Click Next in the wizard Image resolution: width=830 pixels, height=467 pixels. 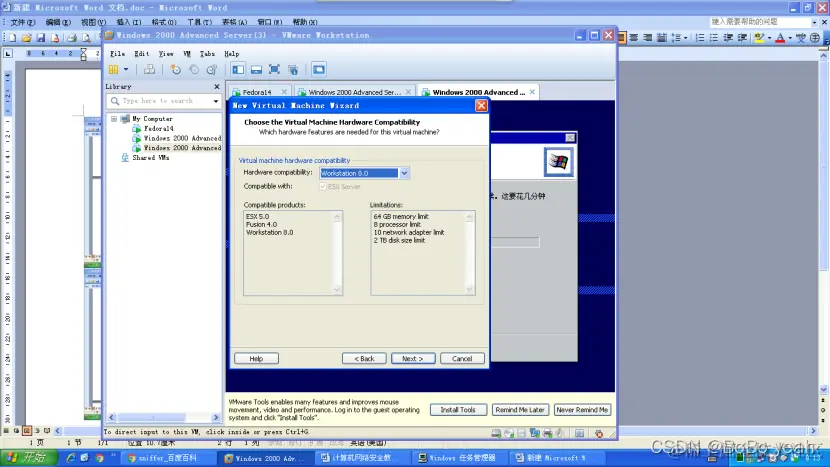click(x=413, y=358)
